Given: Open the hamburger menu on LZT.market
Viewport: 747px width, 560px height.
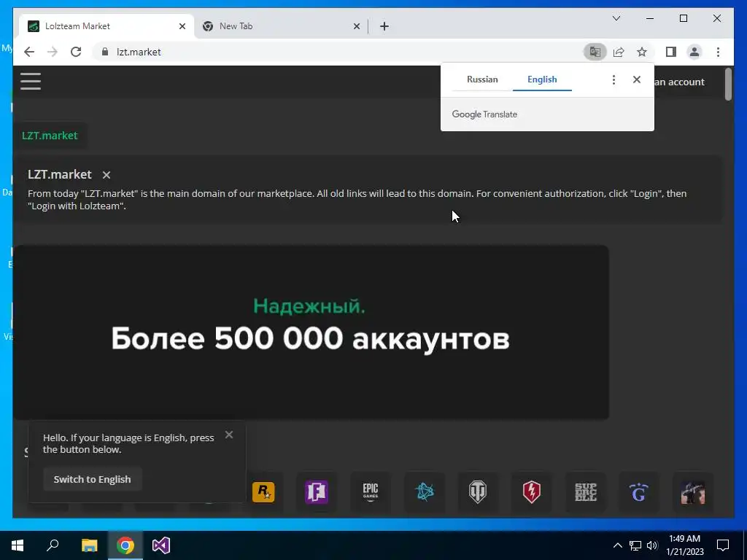Looking at the screenshot, I should [31, 81].
